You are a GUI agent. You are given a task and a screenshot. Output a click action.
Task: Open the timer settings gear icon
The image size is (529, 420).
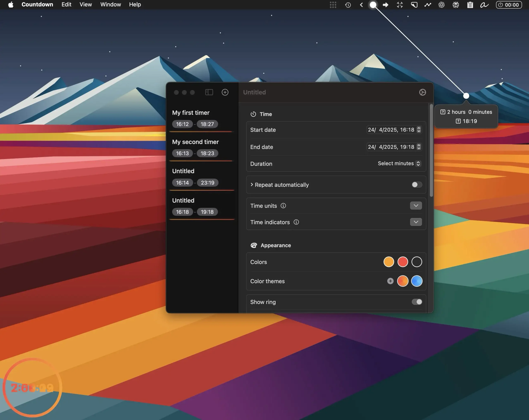(x=422, y=92)
